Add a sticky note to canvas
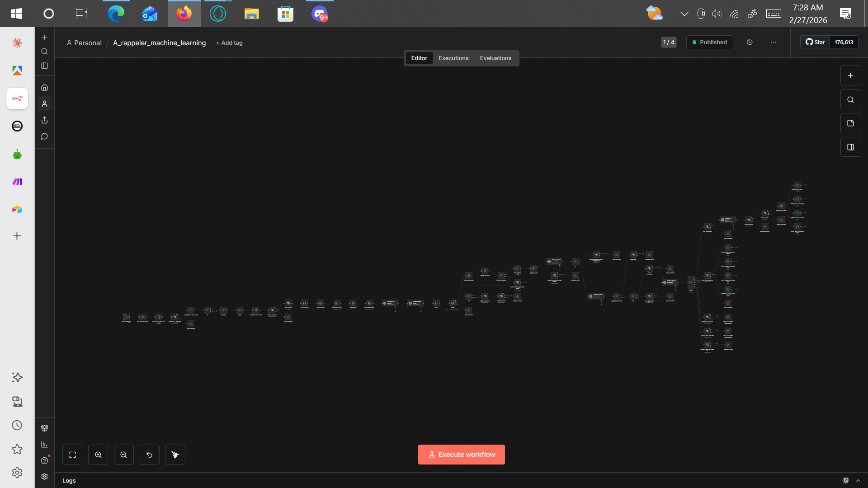 pyautogui.click(x=850, y=123)
